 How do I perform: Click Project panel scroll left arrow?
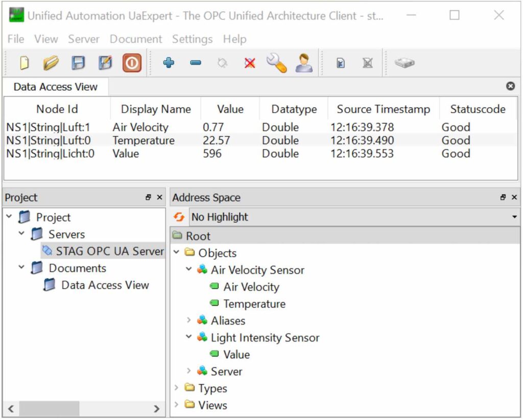tap(11, 409)
